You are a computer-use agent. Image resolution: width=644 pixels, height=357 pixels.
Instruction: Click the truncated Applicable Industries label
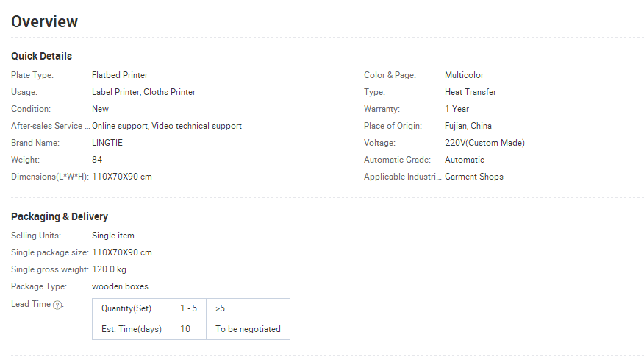403,177
